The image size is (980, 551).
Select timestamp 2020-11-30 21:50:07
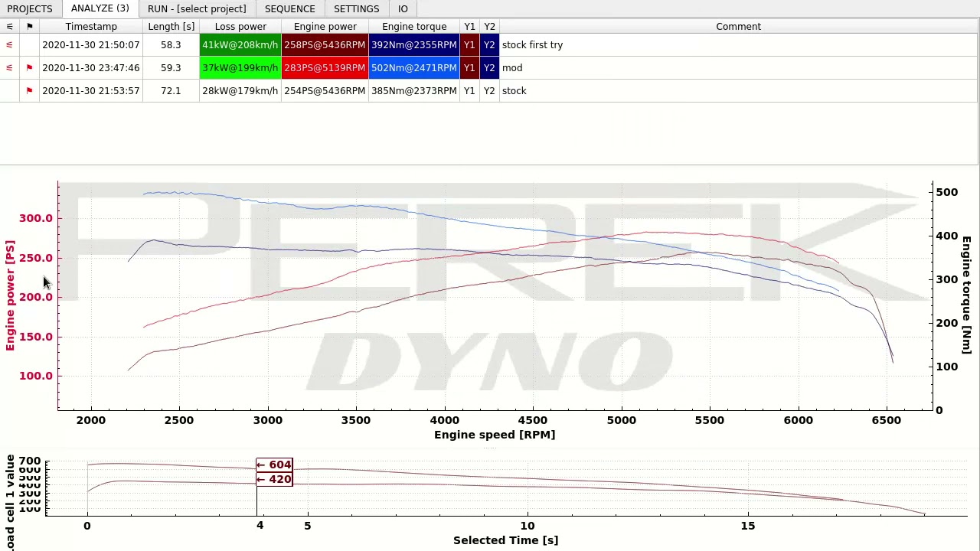point(91,44)
